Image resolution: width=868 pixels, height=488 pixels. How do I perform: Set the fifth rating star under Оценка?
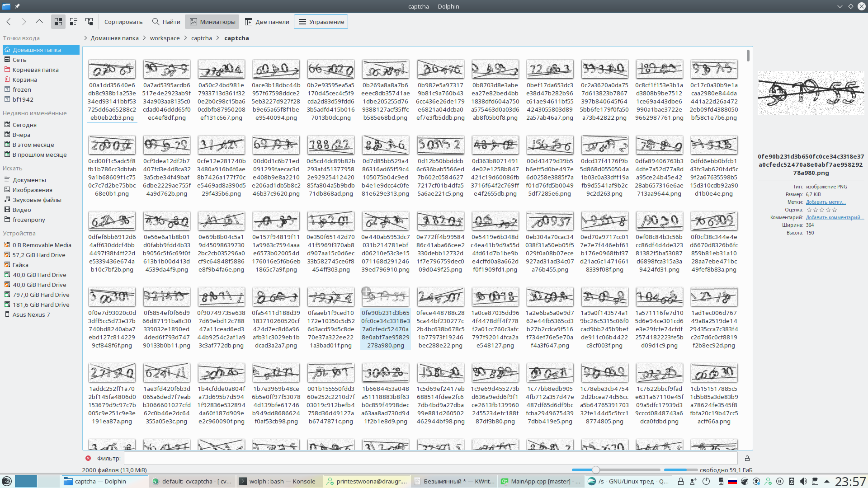click(x=835, y=210)
